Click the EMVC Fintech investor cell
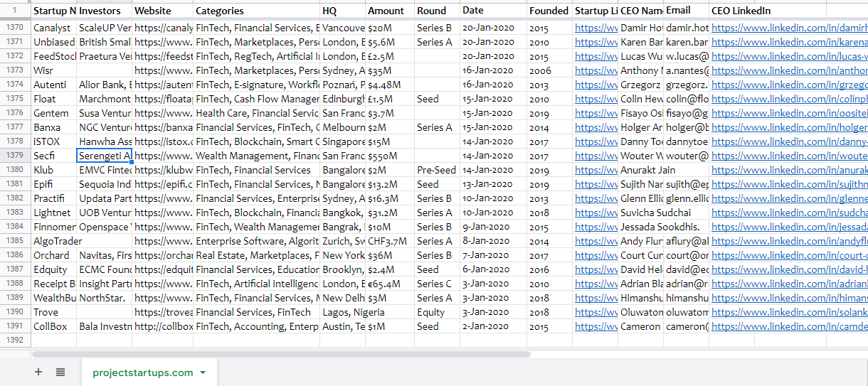Viewport: 868px width, 386px height. (x=104, y=170)
